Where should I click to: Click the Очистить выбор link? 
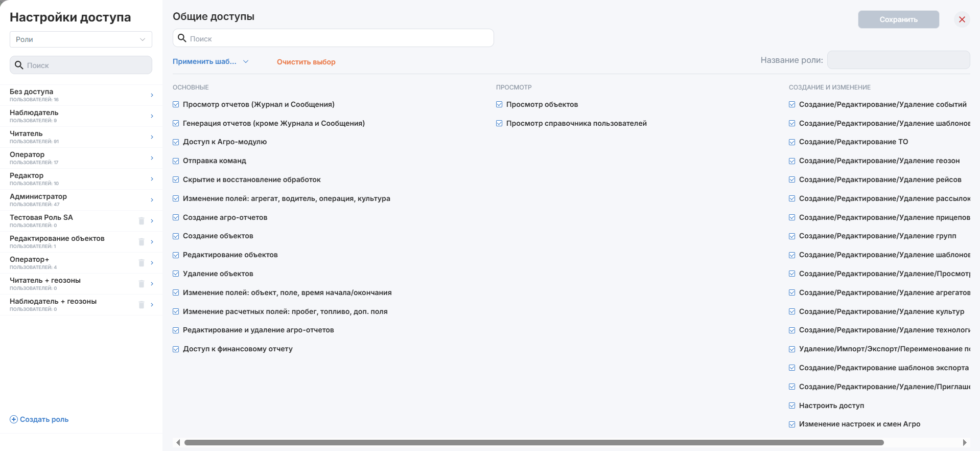pyautogui.click(x=306, y=62)
